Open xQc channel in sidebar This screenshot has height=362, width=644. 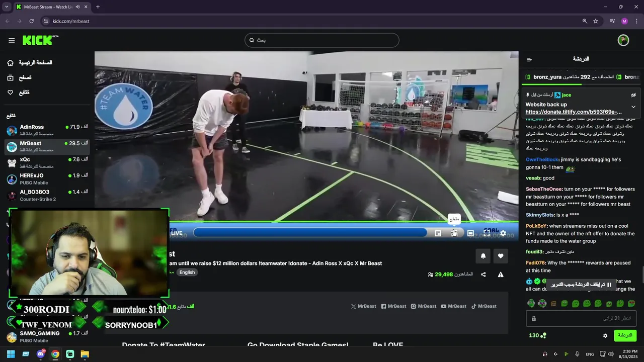coord(47,163)
